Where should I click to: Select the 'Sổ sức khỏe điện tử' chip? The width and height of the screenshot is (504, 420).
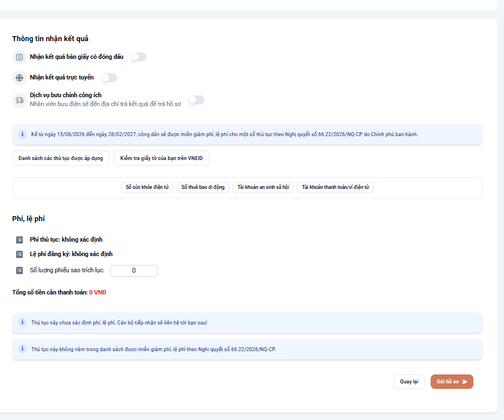coord(147,187)
